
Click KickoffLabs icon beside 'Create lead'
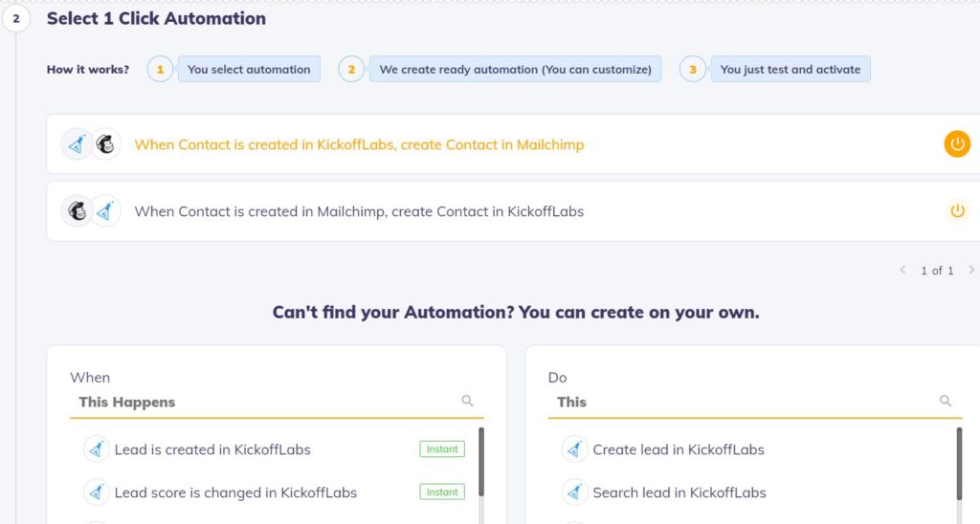pos(574,449)
